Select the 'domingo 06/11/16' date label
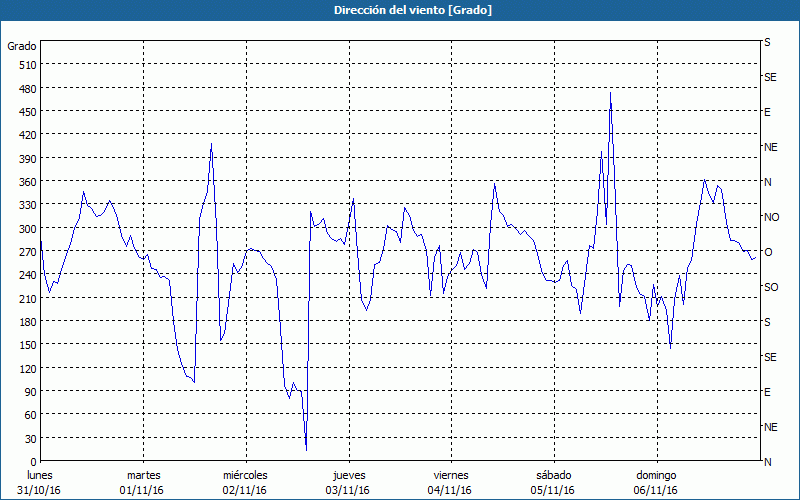This screenshot has height=500, width=800. [656, 482]
